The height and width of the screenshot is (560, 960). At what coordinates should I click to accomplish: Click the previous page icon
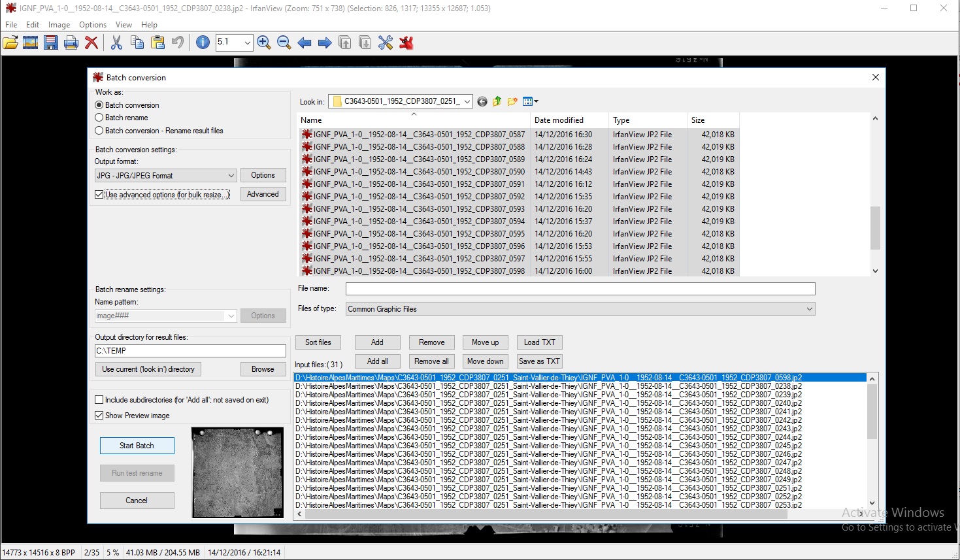(345, 43)
